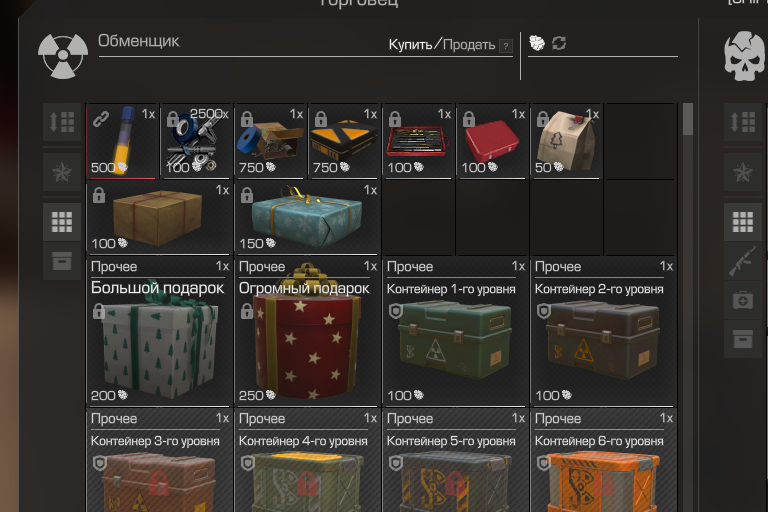Select the Большой подарок item
Viewport: 768px width, 512px height.
(x=158, y=332)
